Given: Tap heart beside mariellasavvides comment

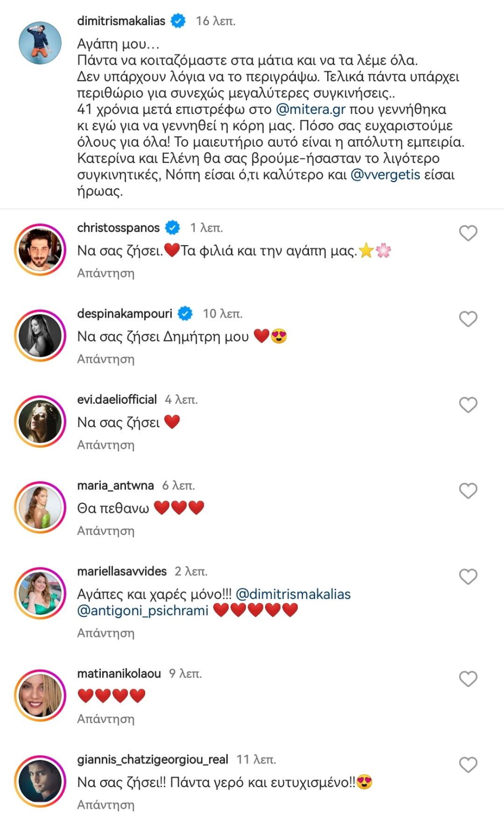Looking at the screenshot, I should 468,576.
